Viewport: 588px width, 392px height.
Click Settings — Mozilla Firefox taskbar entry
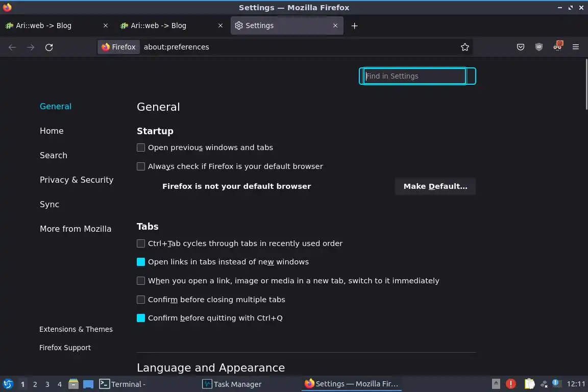[x=351, y=384]
